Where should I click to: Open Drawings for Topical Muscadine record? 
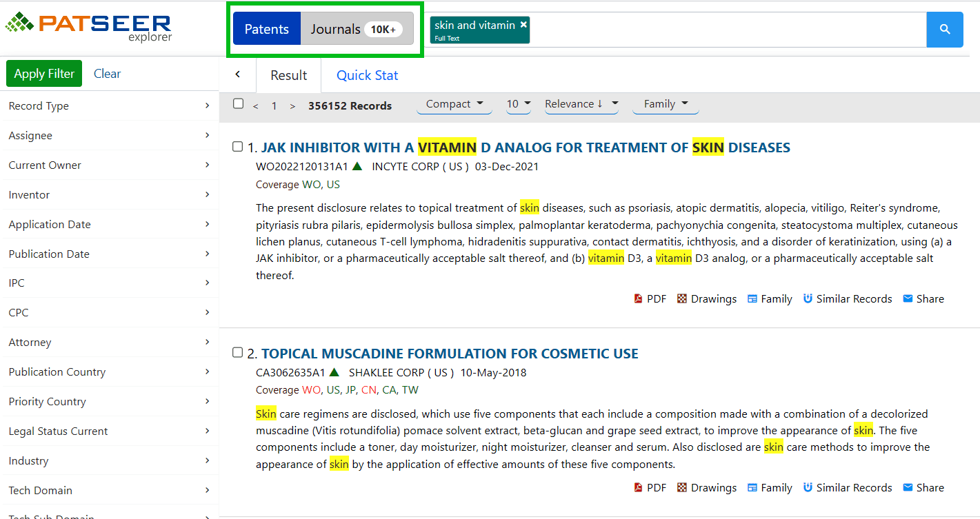click(x=706, y=488)
